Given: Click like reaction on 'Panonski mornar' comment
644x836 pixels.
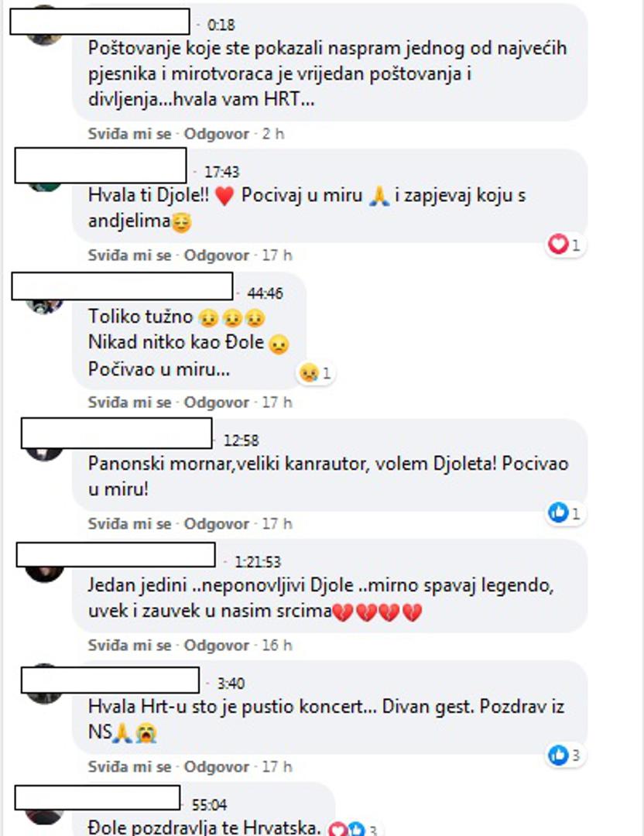Looking at the screenshot, I should point(564,513).
